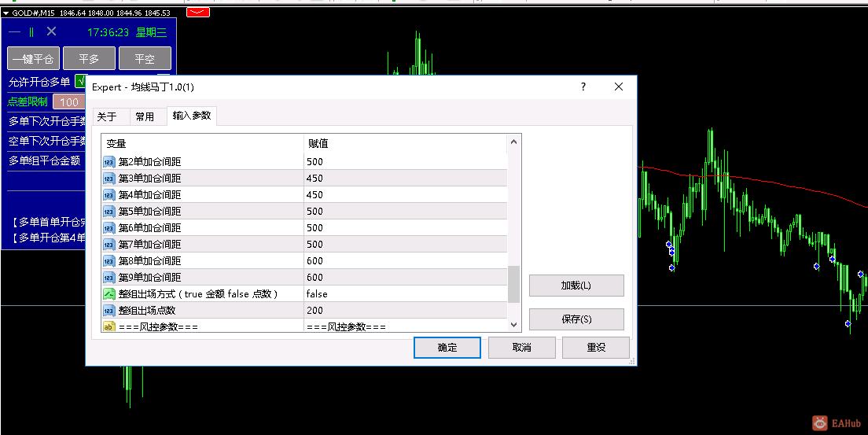Click the 取消 button
This screenshot has width=868, height=435.
521,348
